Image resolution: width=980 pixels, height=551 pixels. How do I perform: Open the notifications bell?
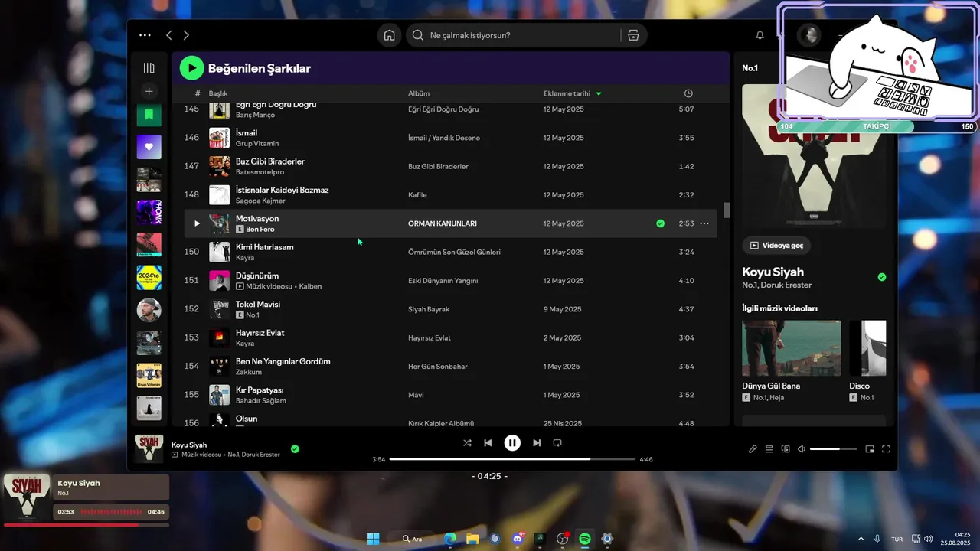point(760,35)
